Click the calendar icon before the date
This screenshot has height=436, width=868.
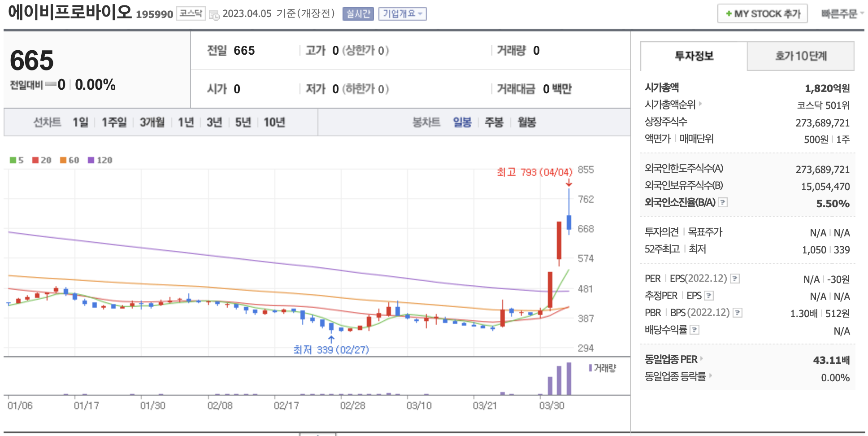tap(214, 14)
